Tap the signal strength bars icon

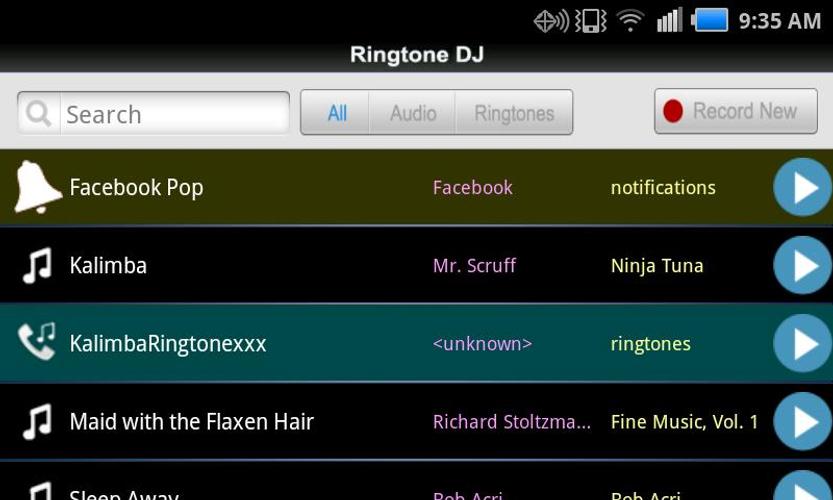click(x=669, y=21)
